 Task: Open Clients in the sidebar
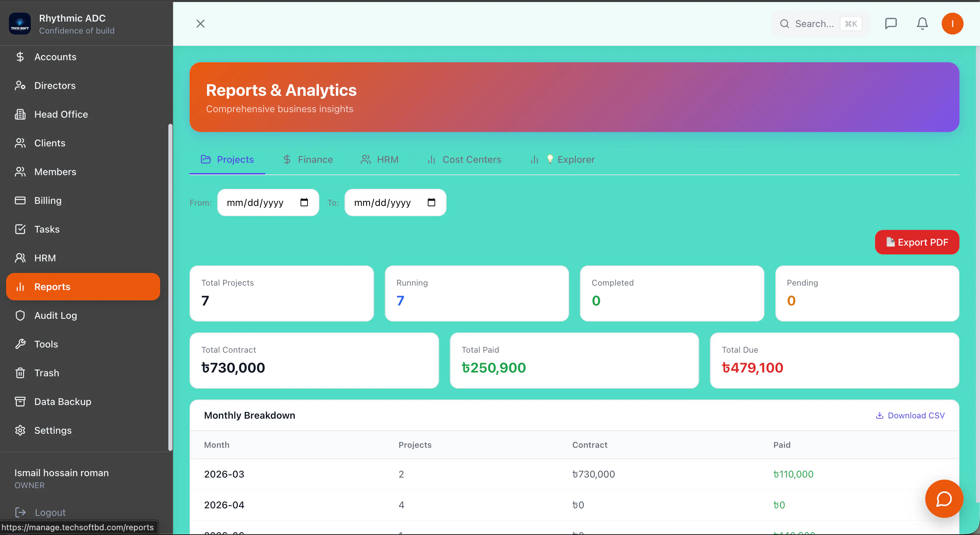point(83,143)
